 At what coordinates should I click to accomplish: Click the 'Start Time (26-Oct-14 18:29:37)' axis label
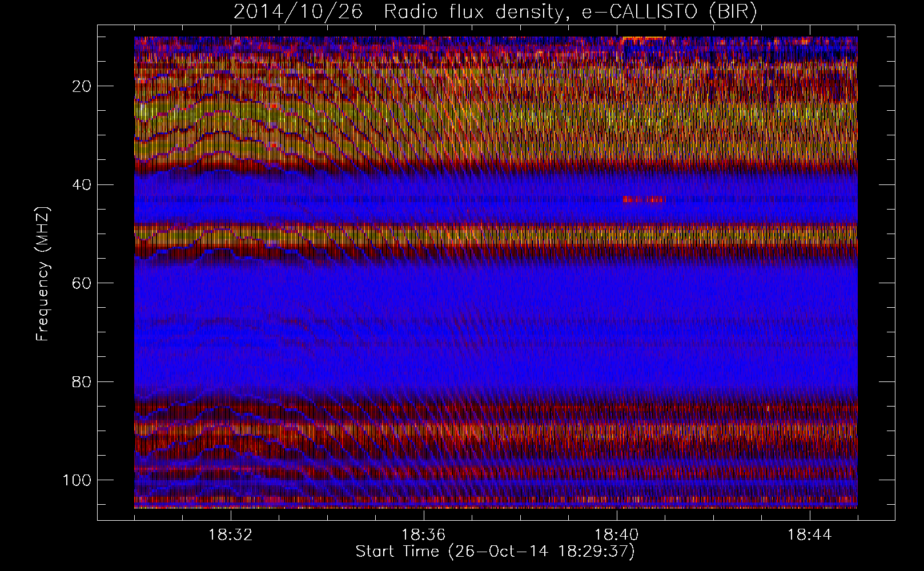tap(495, 552)
